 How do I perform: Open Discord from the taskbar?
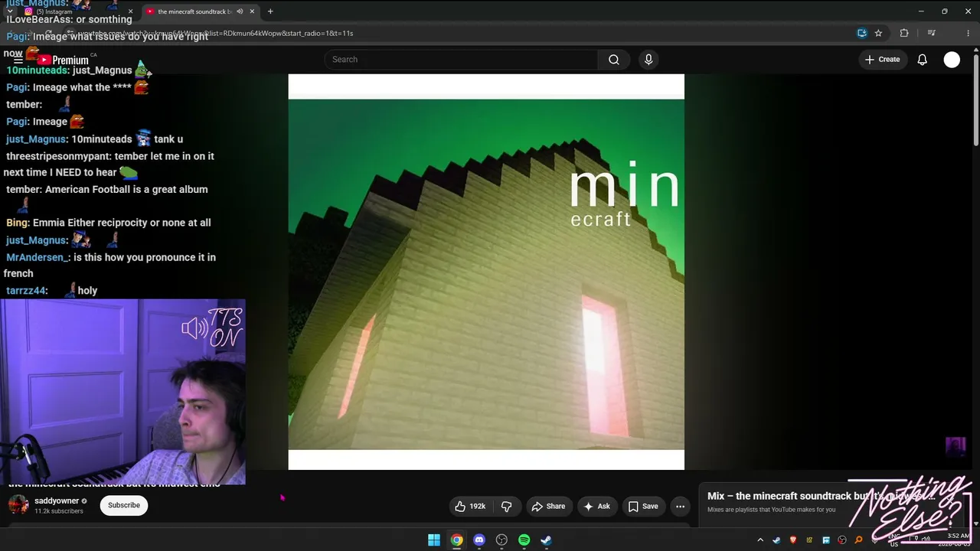479,540
